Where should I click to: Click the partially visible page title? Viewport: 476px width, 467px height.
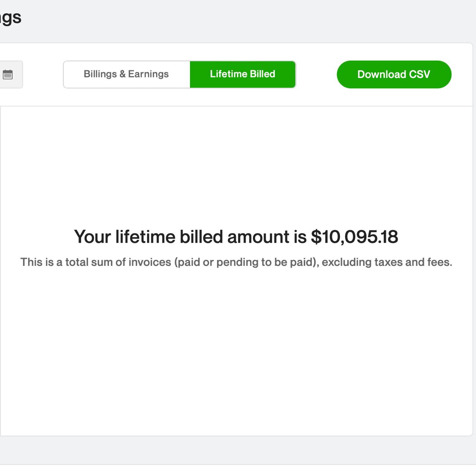10,17
